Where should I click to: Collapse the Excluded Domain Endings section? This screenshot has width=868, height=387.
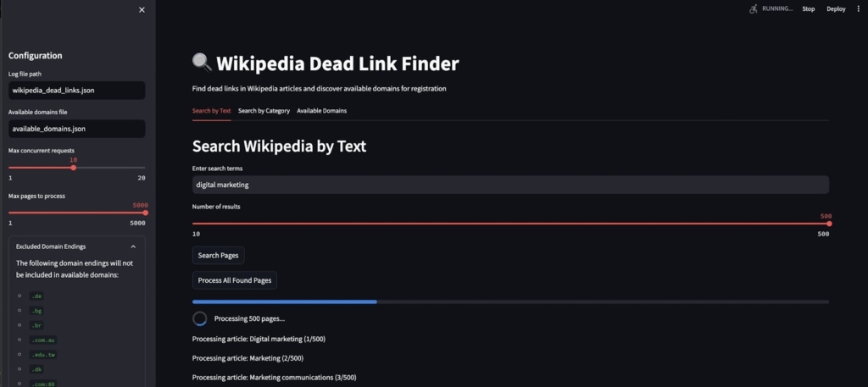coord(133,246)
